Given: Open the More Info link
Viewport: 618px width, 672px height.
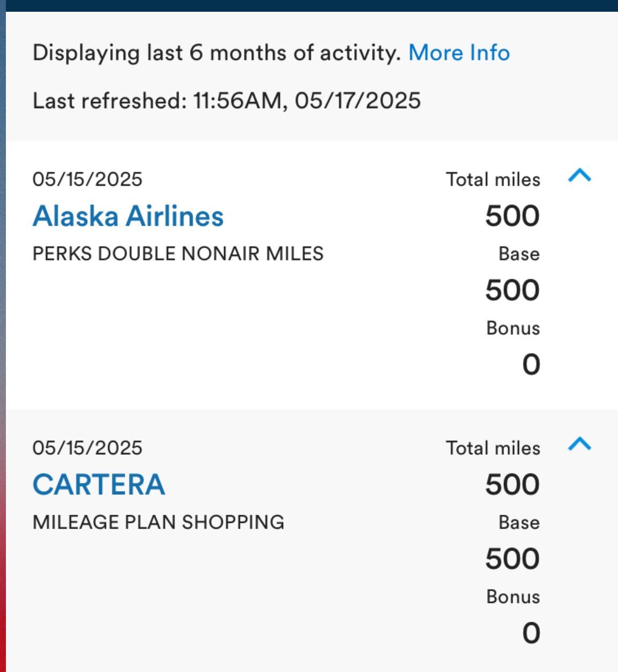Looking at the screenshot, I should (x=459, y=53).
